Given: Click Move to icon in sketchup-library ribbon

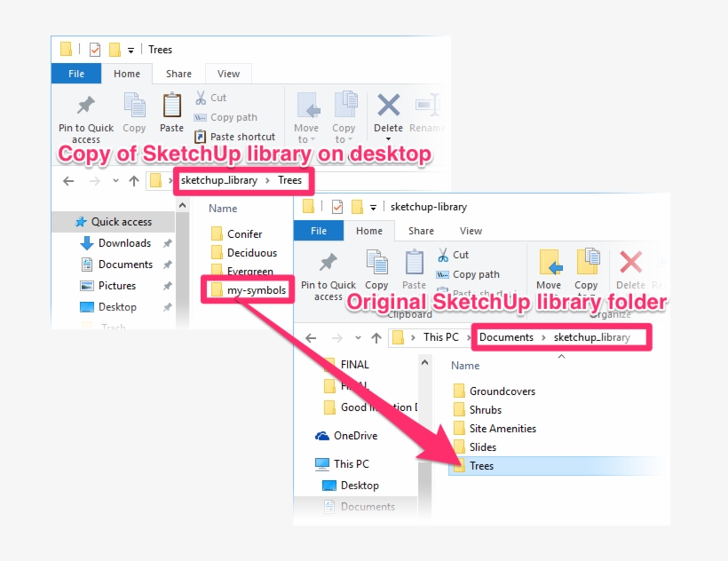Looking at the screenshot, I should [550, 262].
